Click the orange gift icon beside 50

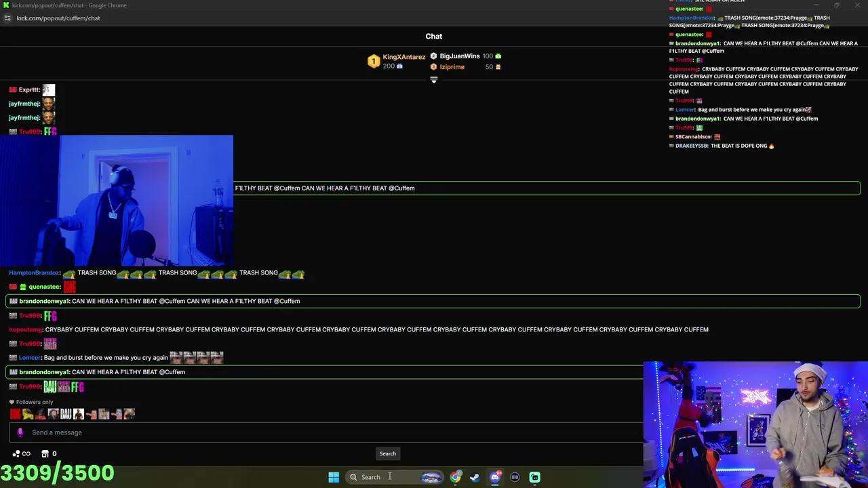[x=498, y=67]
